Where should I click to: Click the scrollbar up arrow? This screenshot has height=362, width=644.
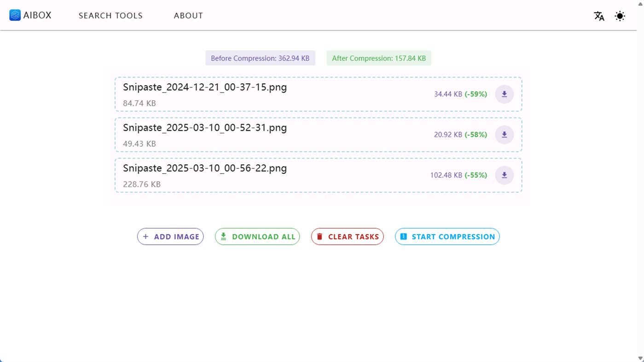pos(640,3)
